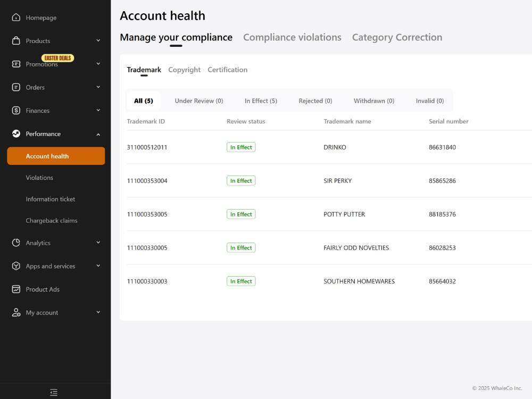Click the Analytics pie chart icon
Viewport: 532px width, 399px height.
click(x=16, y=243)
